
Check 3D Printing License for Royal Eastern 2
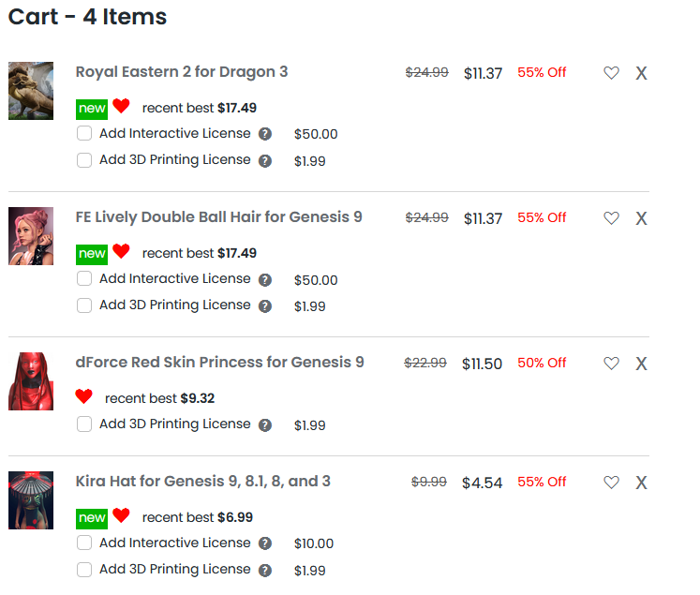[84, 160]
